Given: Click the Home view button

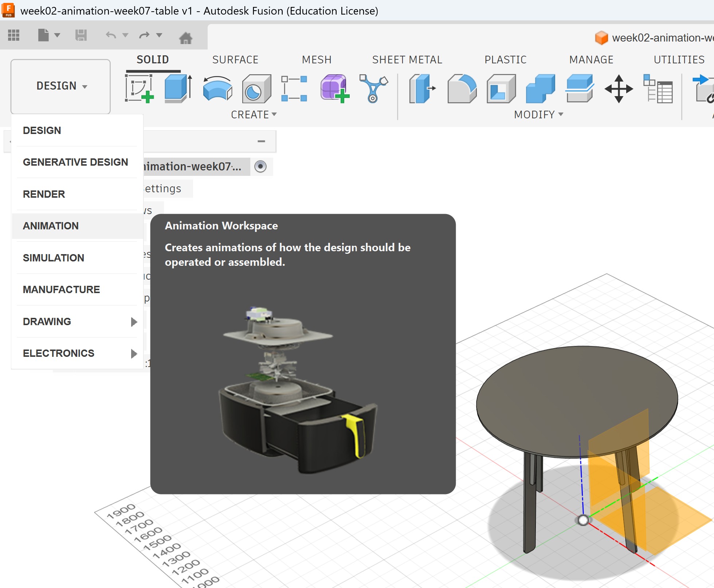Looking at the screenshot, I should [185, 38].
